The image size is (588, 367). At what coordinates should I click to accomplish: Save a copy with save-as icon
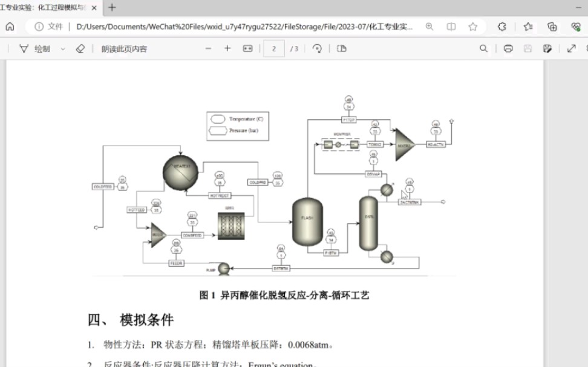tap(547, 49)
